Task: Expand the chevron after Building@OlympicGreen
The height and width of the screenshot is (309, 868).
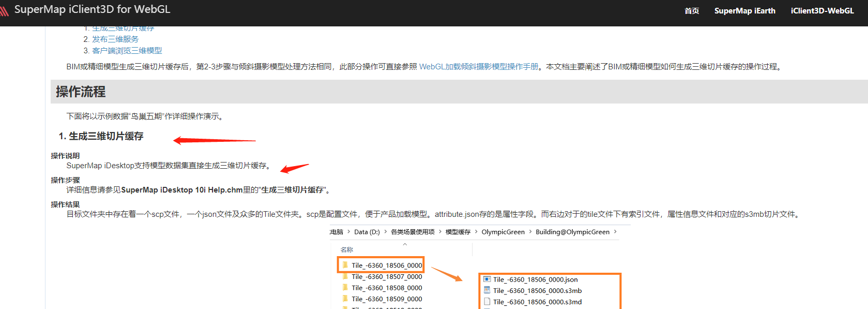Action: (615, 232)
